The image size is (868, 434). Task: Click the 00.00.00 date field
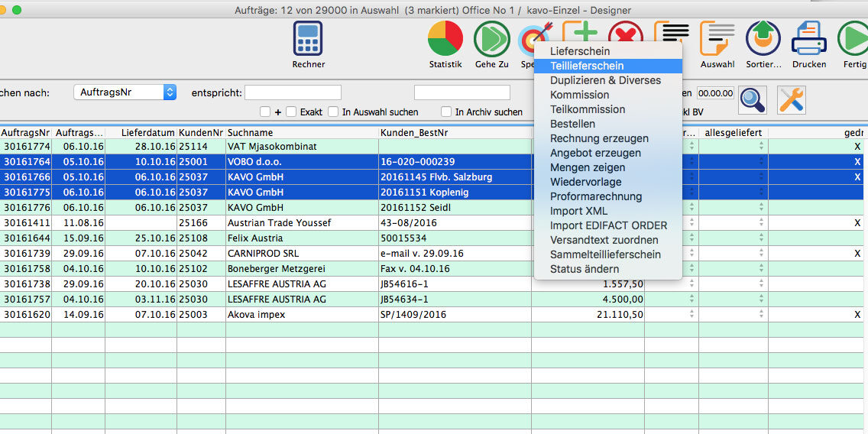click(715, 93)
